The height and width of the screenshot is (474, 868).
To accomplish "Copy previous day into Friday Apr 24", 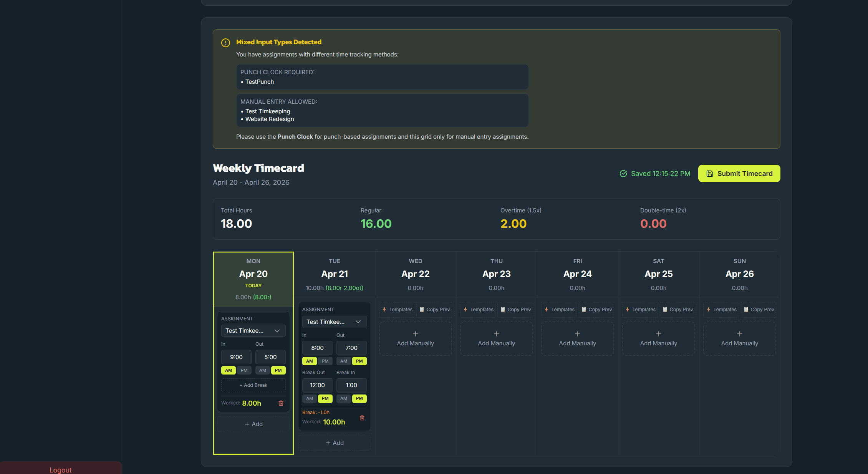I will point(596,310).
